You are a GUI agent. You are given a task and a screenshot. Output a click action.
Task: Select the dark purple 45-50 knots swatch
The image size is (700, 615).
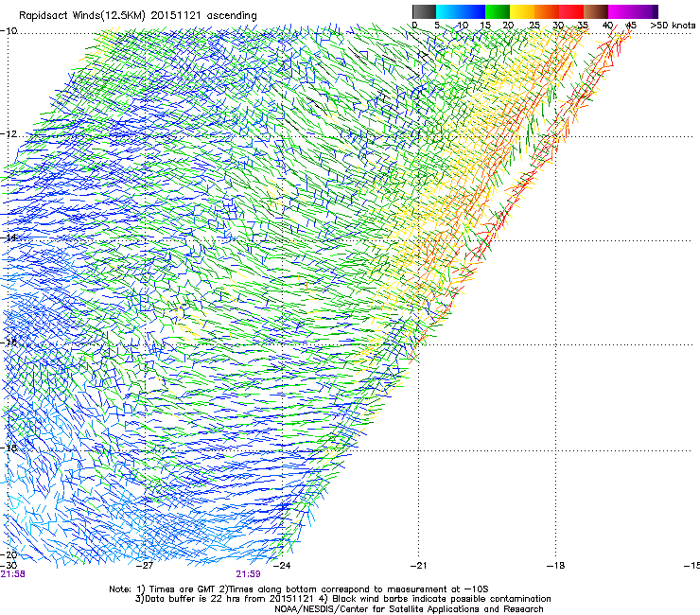click(x=645, y=11)
